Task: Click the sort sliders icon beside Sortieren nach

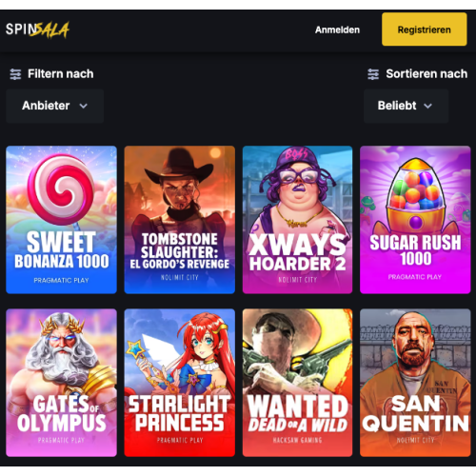Action: [373, 74]
